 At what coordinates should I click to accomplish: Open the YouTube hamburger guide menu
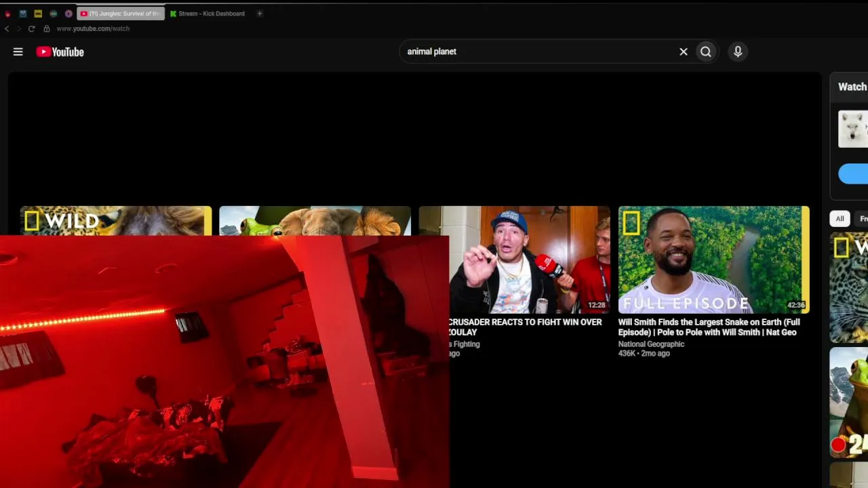point(18,52)
